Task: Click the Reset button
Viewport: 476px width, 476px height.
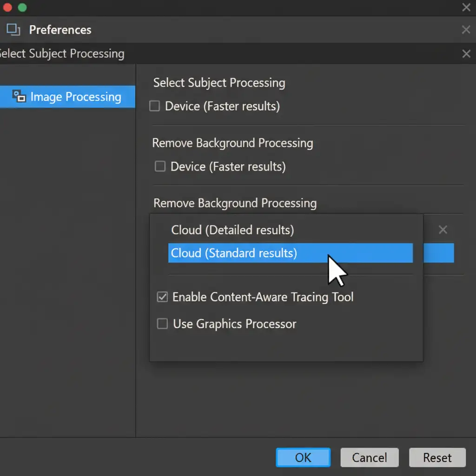Action: [437, 458]
